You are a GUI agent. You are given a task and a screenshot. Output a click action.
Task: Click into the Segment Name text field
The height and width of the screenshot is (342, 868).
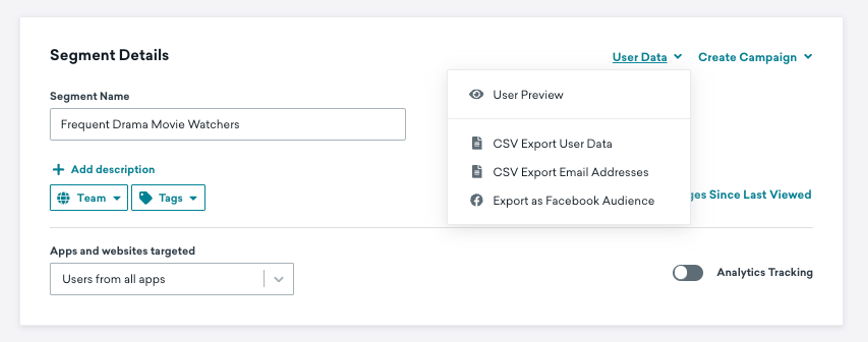point(228,124)
